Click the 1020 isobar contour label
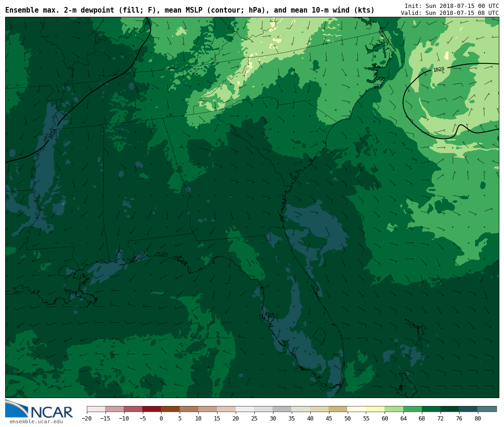The width and height of the screenshot is (504, 427). coord(439,70)
